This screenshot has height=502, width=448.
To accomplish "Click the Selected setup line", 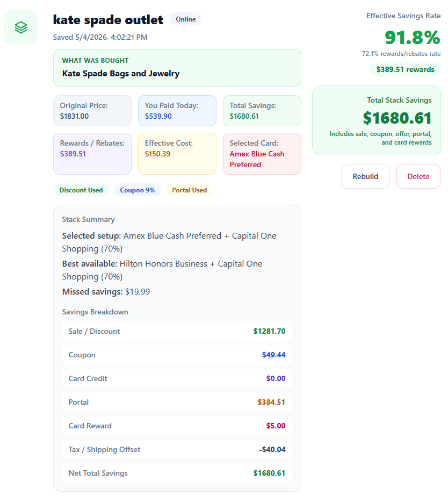I will tap(169, 242).
